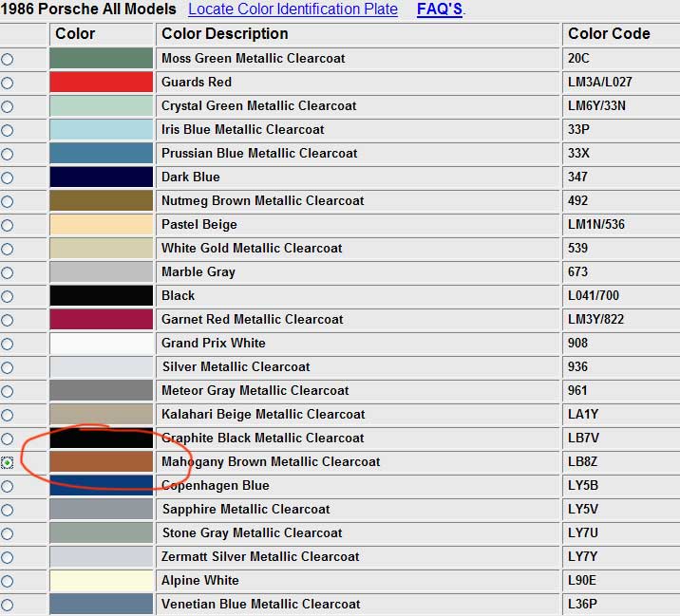Click the Color Description column header
Viewport: 680px width, 616px height.
click(x=225, y=34)
